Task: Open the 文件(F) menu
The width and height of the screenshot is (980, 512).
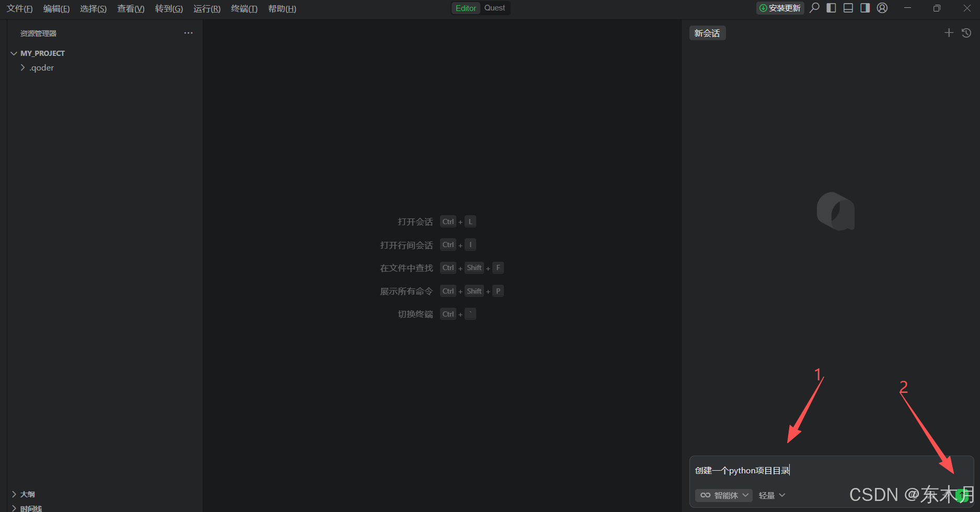Action: [x=19, y=9]
